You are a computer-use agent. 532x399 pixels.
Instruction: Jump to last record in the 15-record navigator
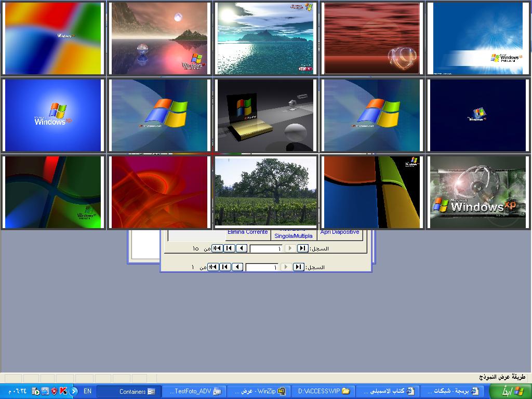[x=229, y=248]
